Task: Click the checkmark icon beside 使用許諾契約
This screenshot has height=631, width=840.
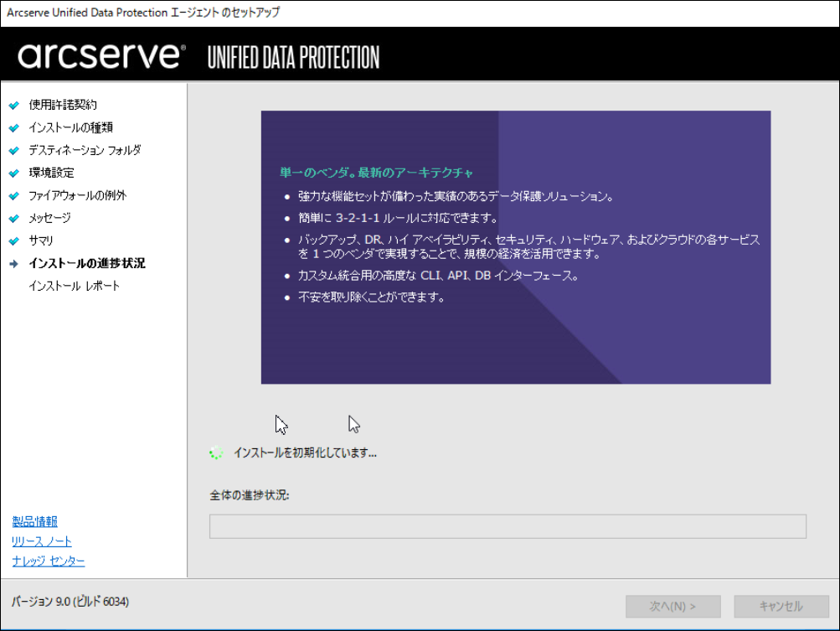Action: coord(13,106)
